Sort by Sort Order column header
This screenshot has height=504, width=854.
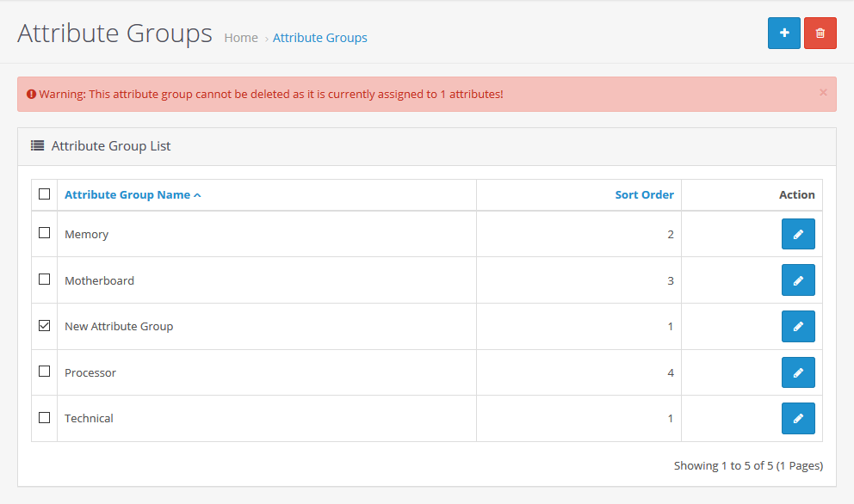click(644, 195)
